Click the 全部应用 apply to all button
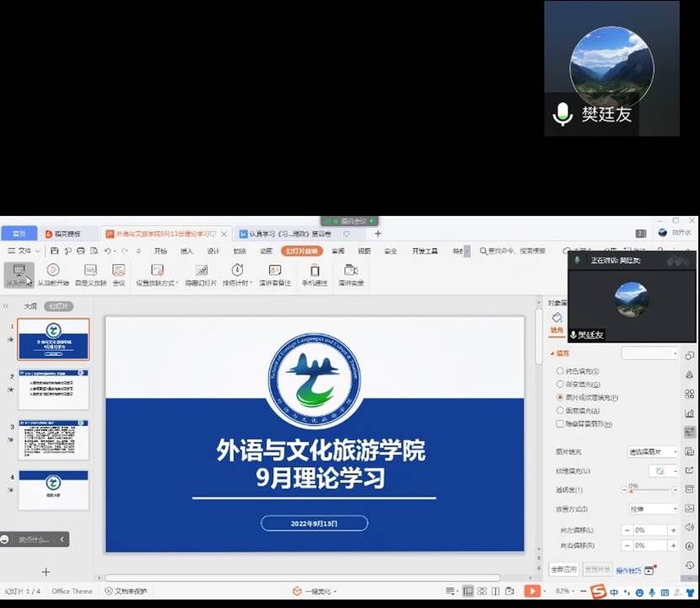 click(563, 570)
